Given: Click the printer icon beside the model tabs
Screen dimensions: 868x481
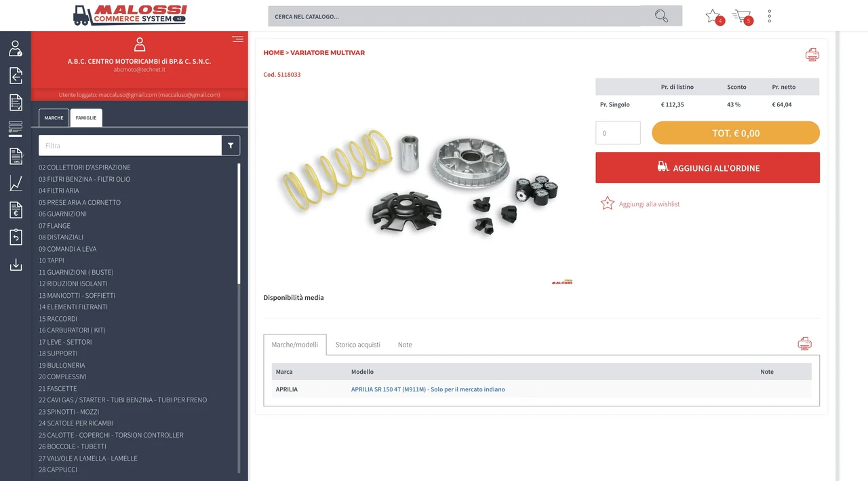Looking at the screenshot, I should [804, 343].
